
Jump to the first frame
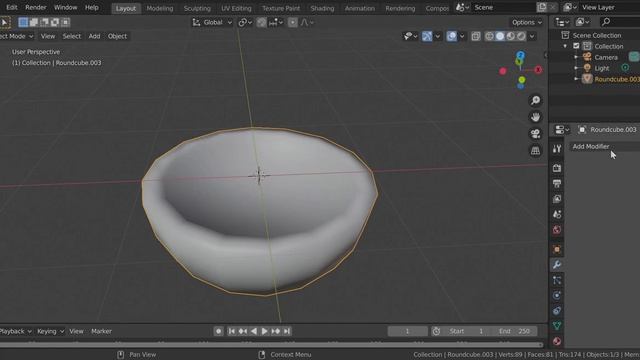pos(231,331)
